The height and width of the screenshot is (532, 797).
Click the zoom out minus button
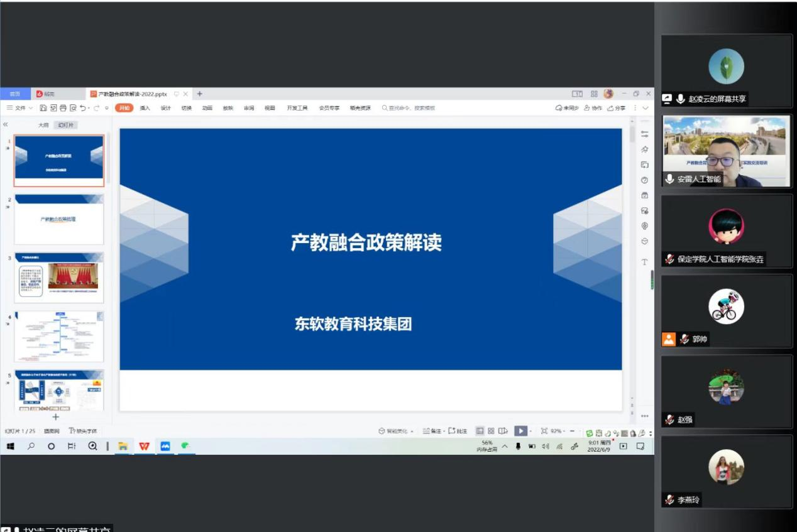(573, 431)
